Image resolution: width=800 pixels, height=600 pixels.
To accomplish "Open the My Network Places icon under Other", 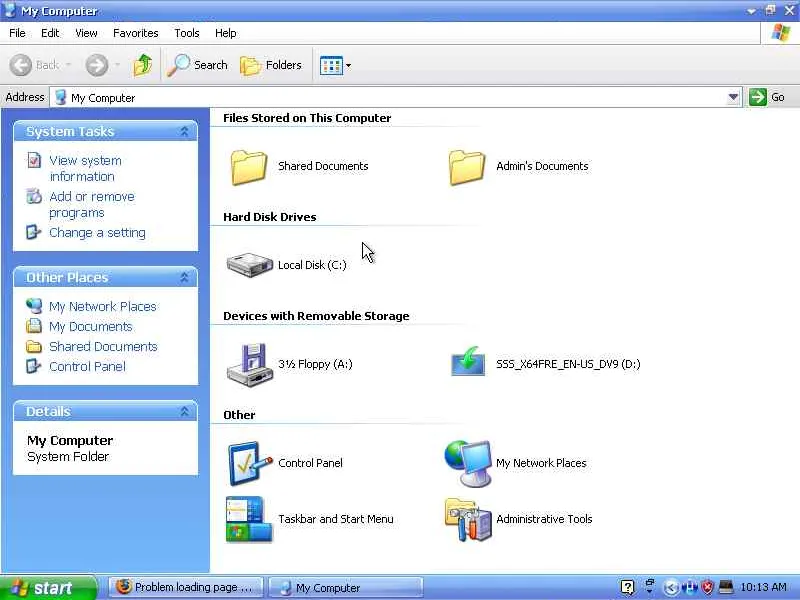I will pos(467,464).
